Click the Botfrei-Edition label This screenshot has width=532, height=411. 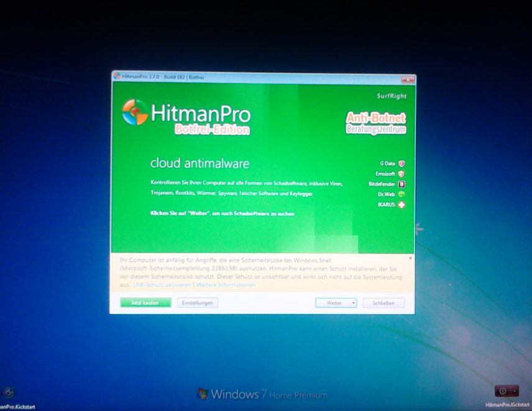(x=212, y=130)
